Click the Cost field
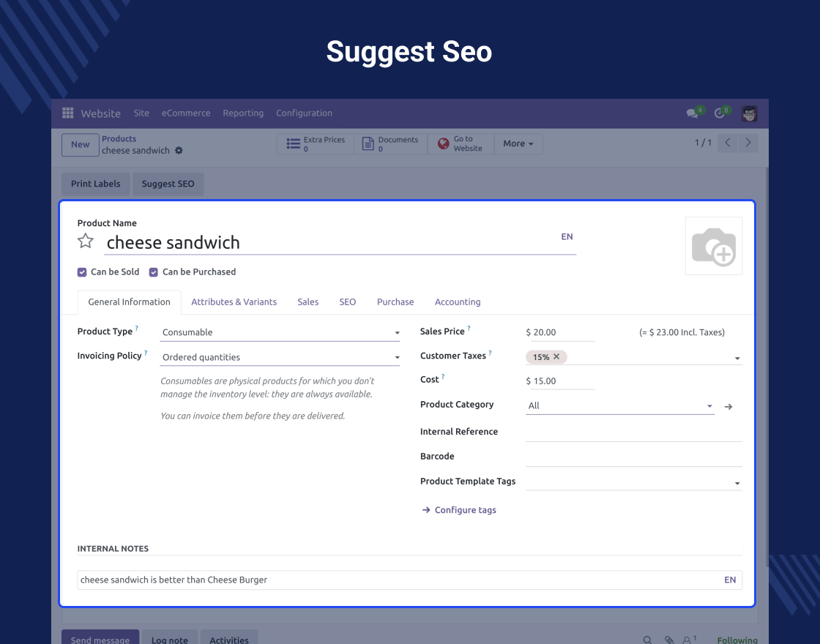The height and width of the screenshot is (644, 820). click(x=560, y=381)
